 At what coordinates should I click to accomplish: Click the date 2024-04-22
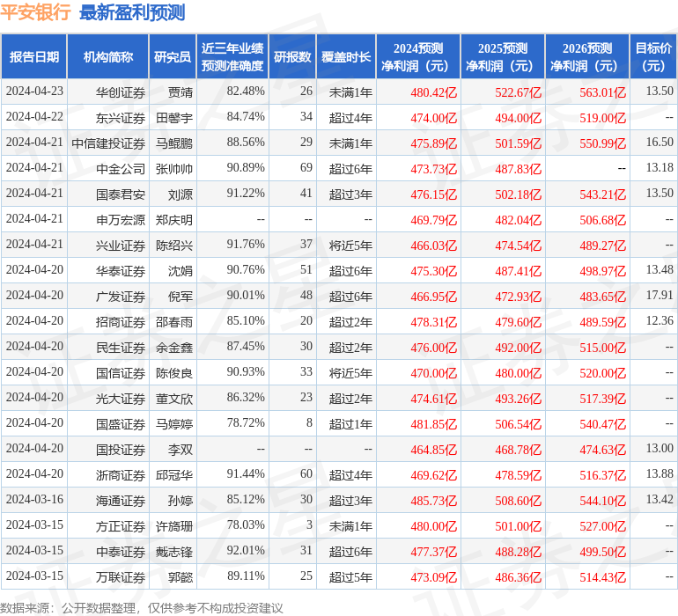34,117
